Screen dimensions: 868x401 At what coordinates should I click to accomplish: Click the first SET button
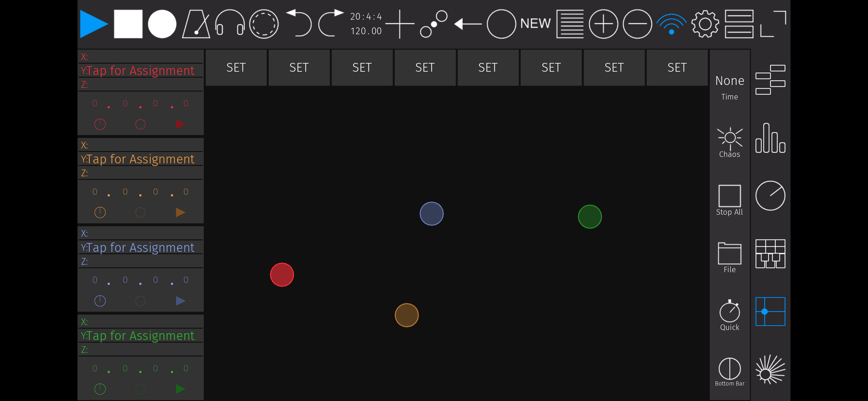[x=236, y=67]
